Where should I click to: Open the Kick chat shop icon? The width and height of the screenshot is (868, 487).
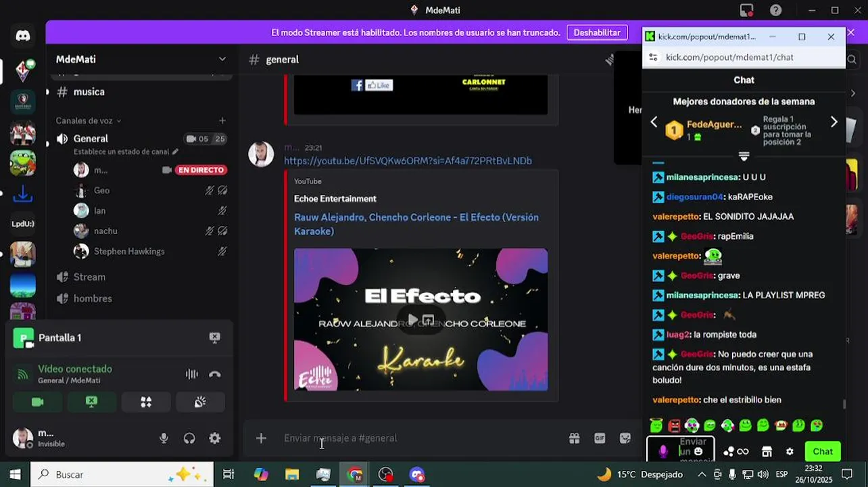767,451
